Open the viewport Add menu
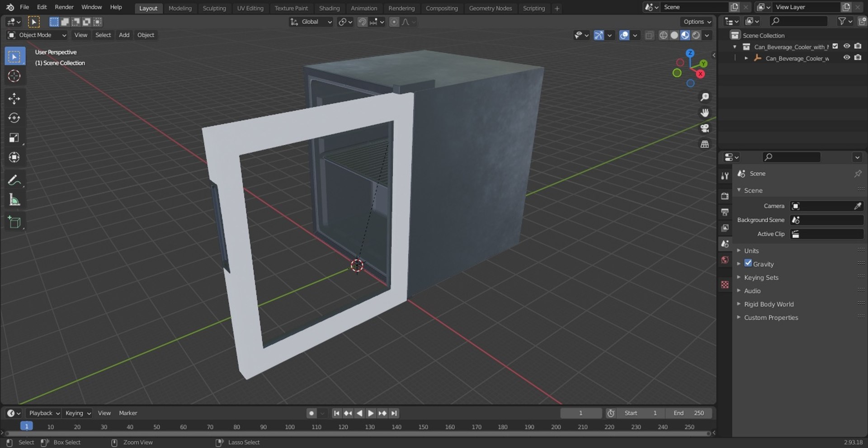This screenshot has width=868, height=448. [124, 35]
